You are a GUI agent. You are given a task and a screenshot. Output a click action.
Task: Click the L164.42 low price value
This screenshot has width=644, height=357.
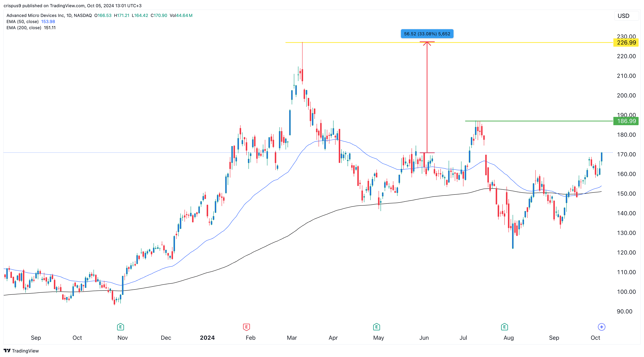coord(140,15)
